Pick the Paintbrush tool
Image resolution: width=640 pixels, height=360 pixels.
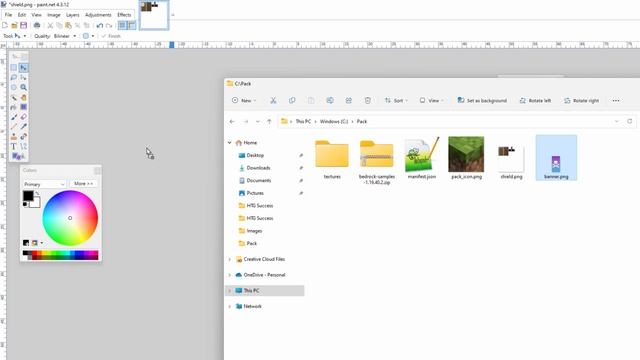pos(14,117)
